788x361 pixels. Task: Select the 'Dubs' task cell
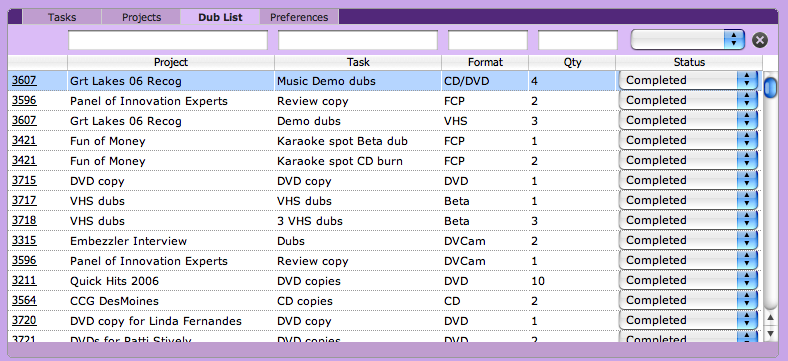pos(358,241)
